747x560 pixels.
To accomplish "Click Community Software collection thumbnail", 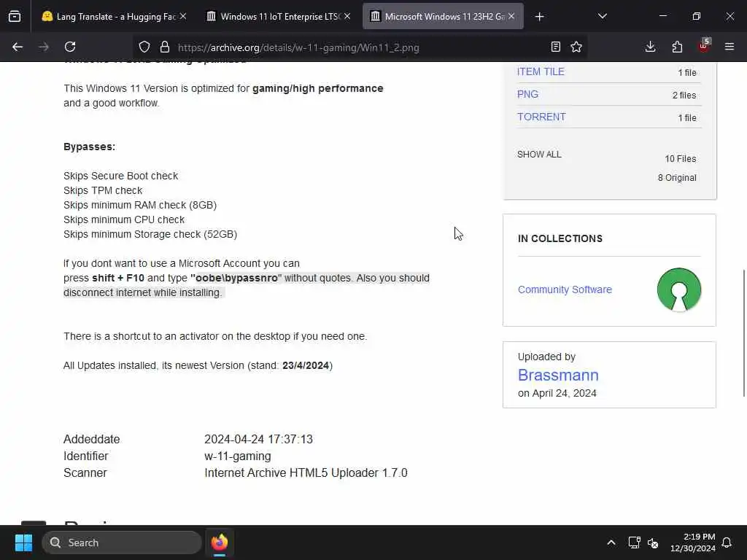I will click(679, 289).
